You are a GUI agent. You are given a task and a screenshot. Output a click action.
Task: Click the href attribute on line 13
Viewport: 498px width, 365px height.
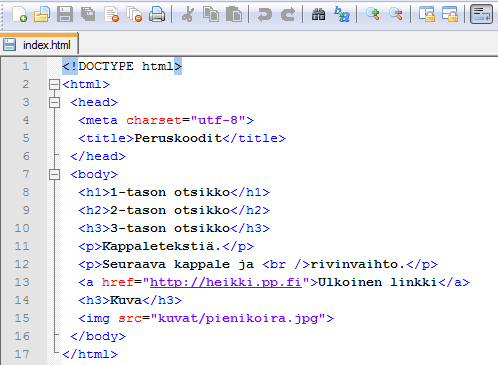pyautogui.click(x=118, y=282)
